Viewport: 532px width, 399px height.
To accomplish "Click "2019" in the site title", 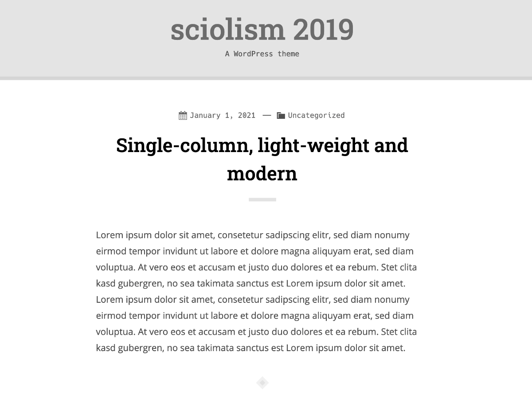I will click(323, 30).
